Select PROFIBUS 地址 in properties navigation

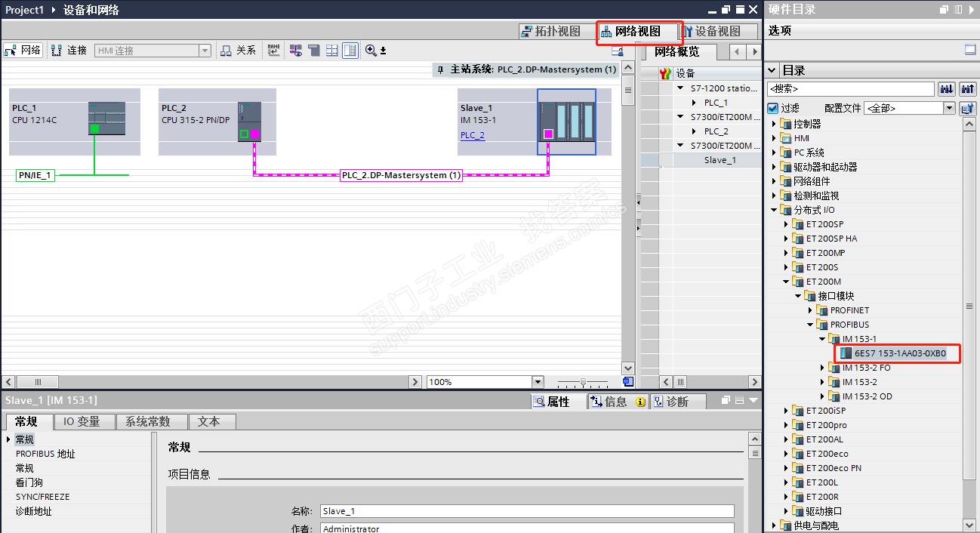click(x=45, y=454)
